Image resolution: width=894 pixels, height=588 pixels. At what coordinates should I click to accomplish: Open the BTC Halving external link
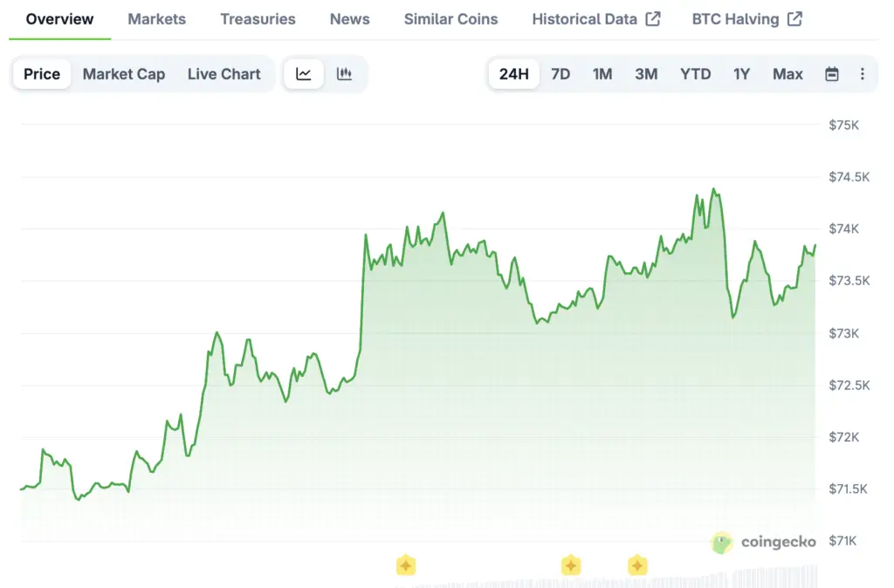pos(746,18)
